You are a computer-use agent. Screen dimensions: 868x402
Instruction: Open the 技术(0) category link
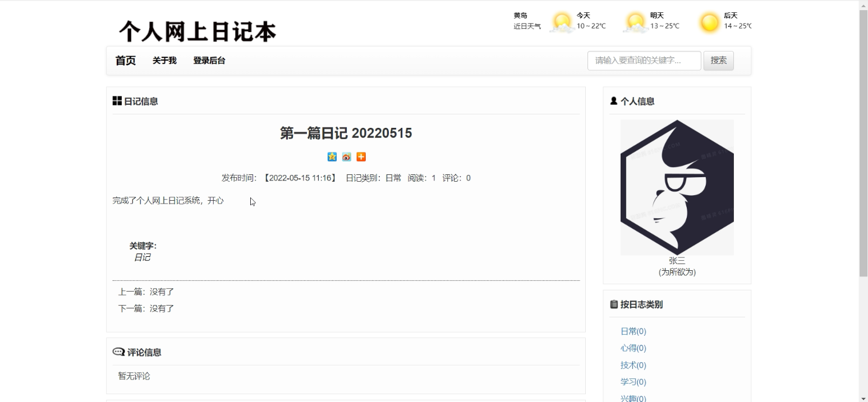pyautogui.click(x=633, y=365)
